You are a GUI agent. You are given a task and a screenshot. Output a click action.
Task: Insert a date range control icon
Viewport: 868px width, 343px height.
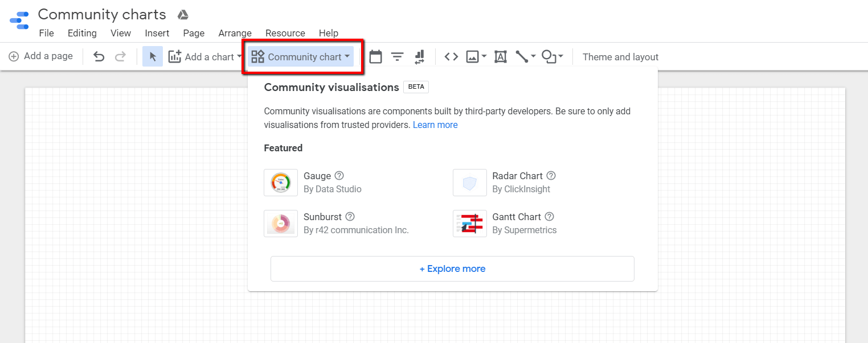tap(375, 56)
